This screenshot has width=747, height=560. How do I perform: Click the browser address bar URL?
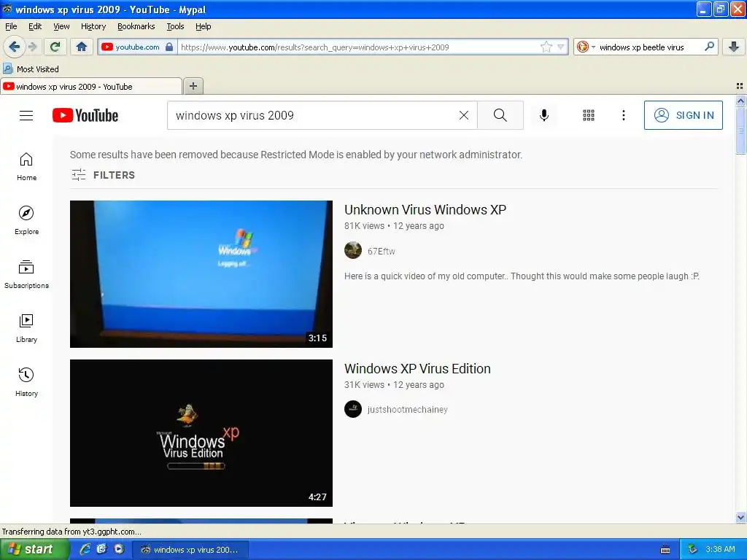click(x=360, y=47)
